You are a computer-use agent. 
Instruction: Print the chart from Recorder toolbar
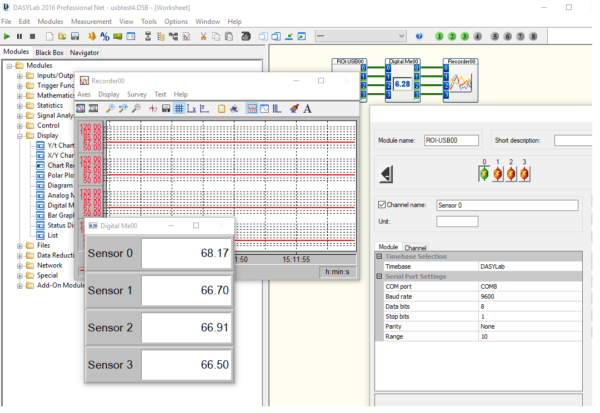pyautogui.click(x=234, y=109)
